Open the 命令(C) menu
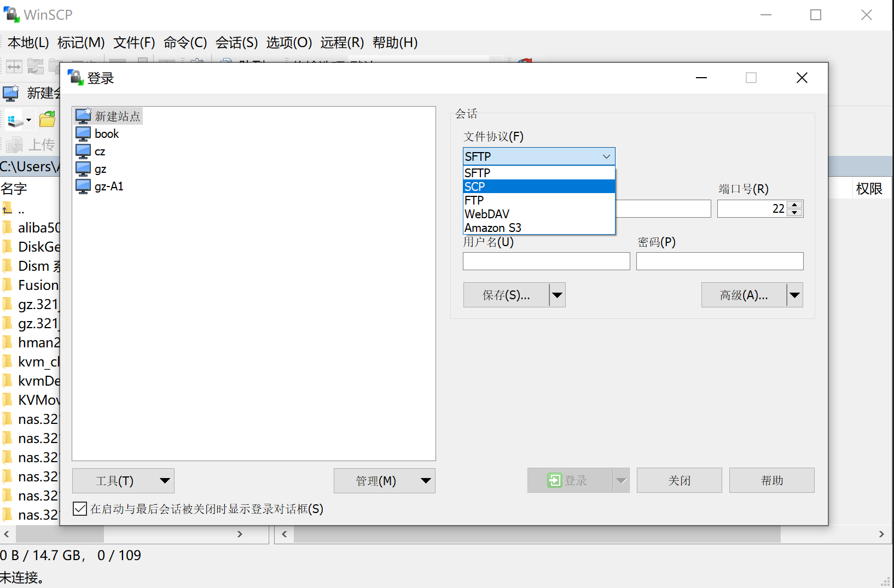Viewport: 894px width, 588px height. (185, 43)
